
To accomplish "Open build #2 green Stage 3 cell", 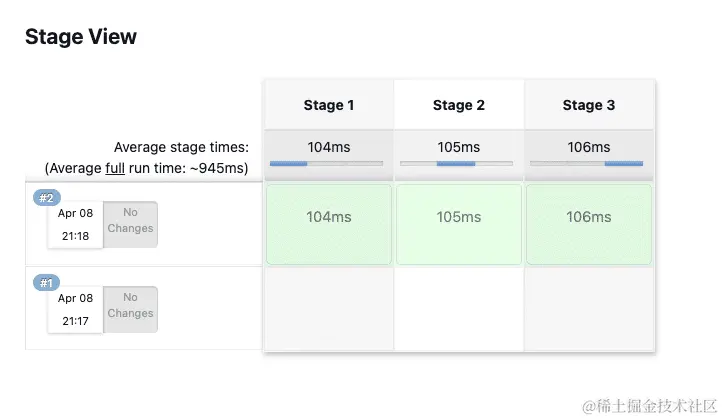I will click(x=588, y=224).
